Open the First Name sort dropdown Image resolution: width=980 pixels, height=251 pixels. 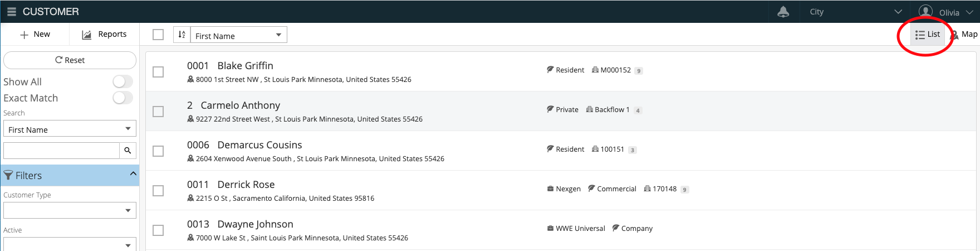click(238, 35)
